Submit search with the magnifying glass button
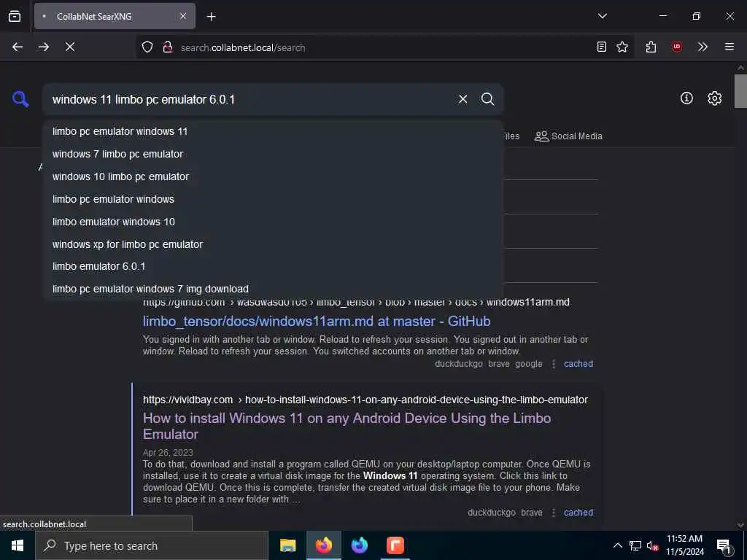 point(487,99)
